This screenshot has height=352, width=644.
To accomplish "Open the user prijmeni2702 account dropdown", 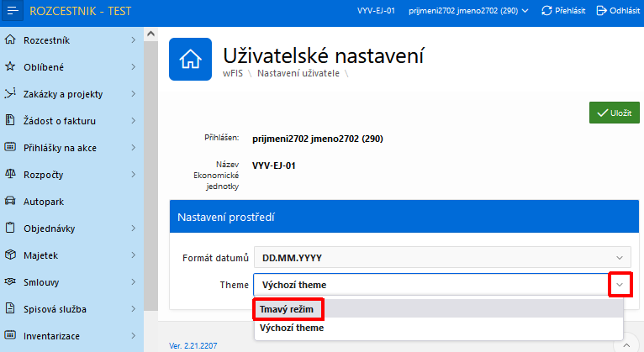I will [x=468, y=11].
